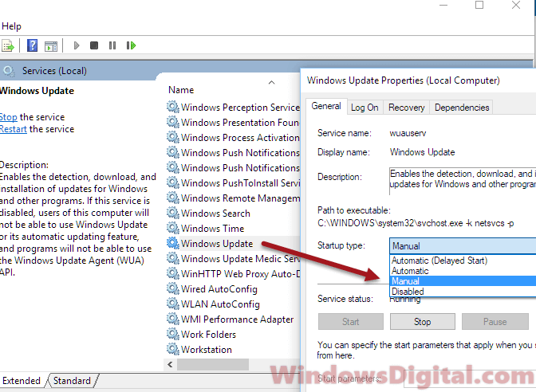Switch to the Standard view tab
536x392 pixels.
(72, 380)
